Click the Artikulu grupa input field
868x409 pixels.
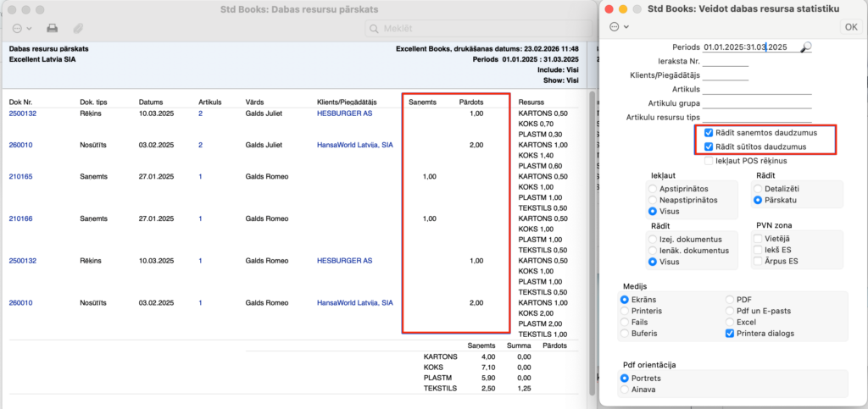point(745,103)
